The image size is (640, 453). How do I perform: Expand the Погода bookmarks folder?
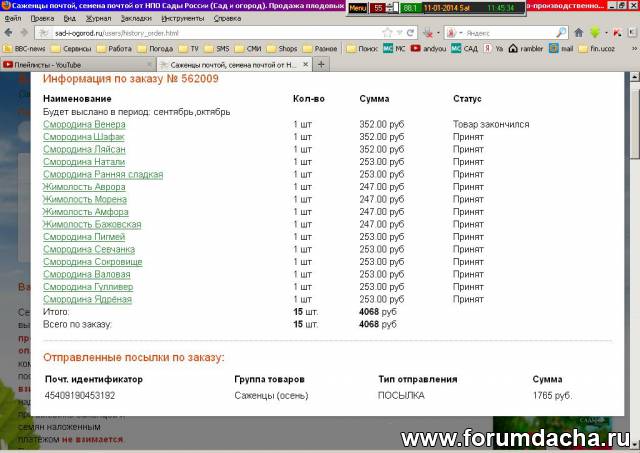[x=153, y=47]
